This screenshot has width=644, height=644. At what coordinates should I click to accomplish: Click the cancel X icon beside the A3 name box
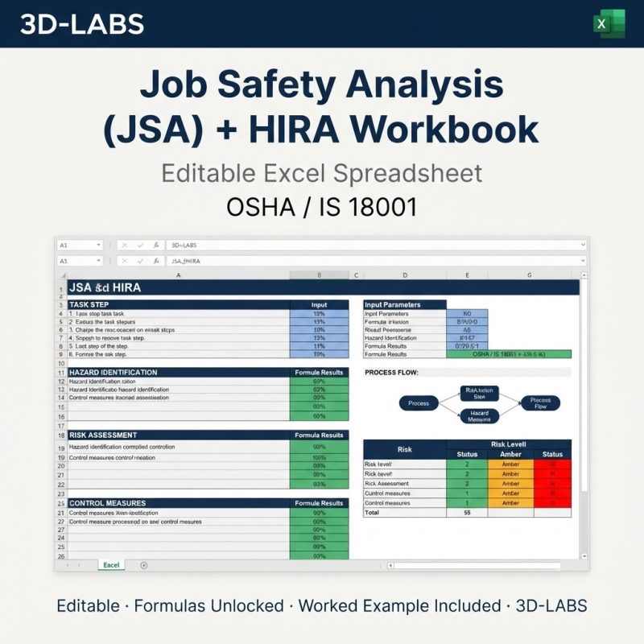coord(125,261)
